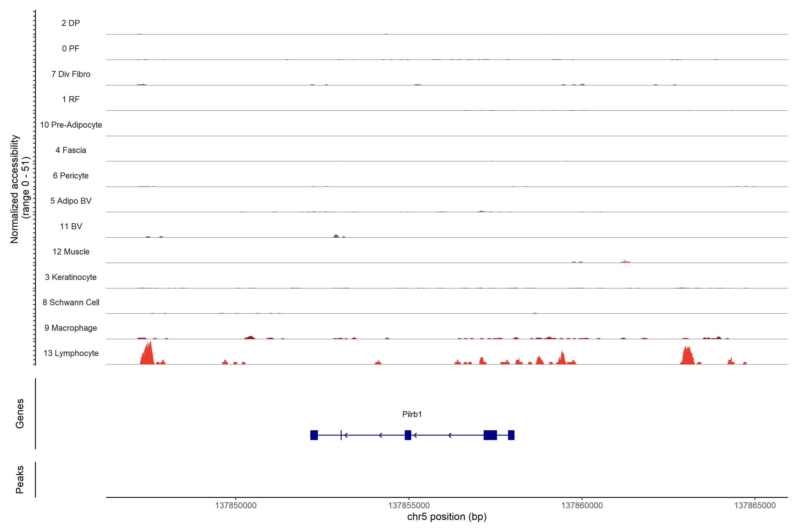Screen dimensions: 798x532
Task: Click the chr5 position (bp) axis title
Action: pyautogui.click(x=447, y=517)
